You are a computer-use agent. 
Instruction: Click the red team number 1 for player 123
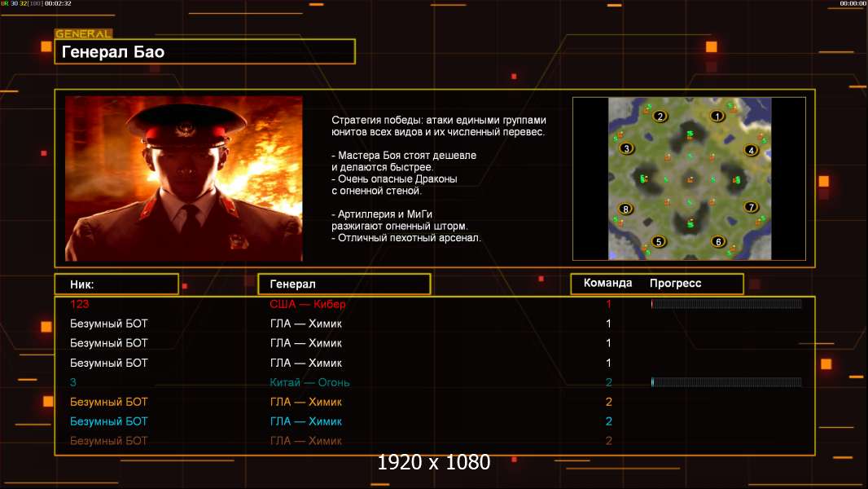[x=608, y=303]
